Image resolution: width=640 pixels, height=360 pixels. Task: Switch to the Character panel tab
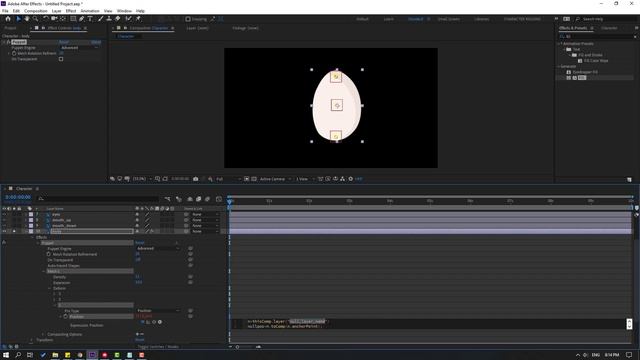pos(609,28)
